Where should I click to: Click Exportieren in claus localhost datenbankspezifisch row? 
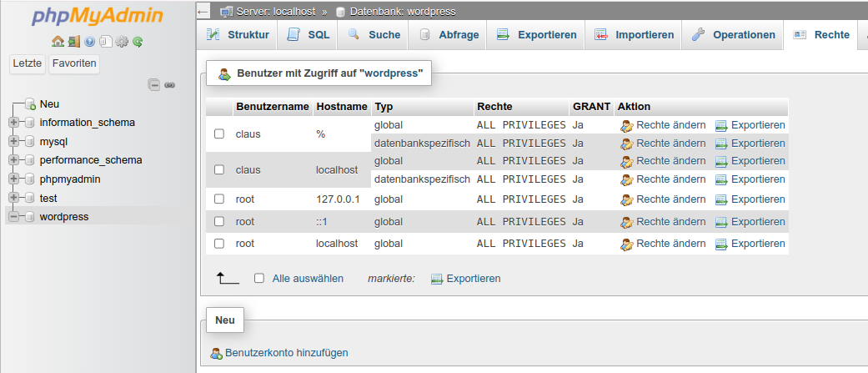759,179
